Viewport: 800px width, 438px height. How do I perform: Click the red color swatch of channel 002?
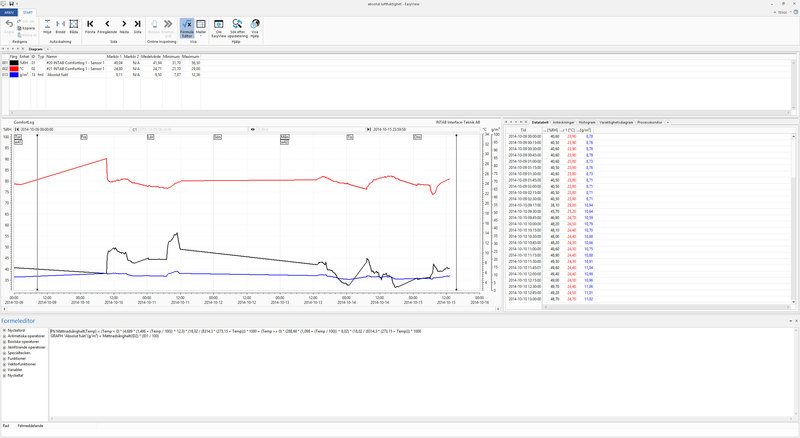click(14, 68)
